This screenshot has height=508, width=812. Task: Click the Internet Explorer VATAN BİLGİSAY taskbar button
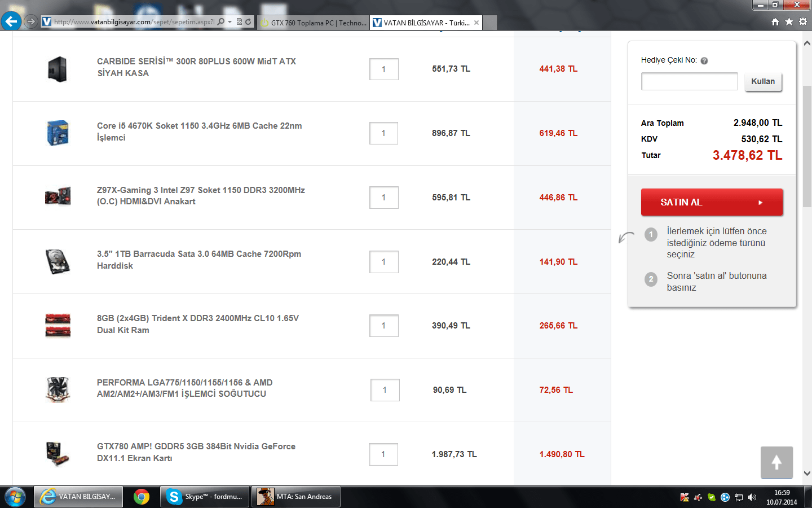[x=78, y=497]
